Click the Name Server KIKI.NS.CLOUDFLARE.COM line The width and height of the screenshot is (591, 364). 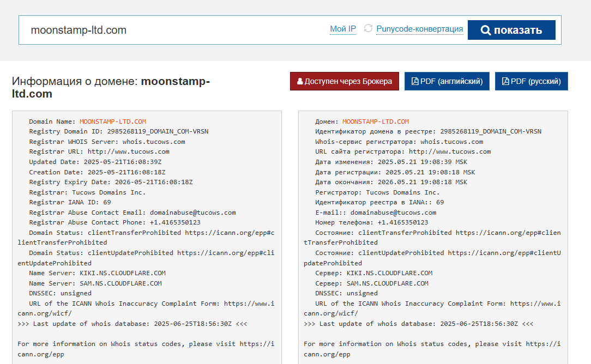click(x=97, y=273)
